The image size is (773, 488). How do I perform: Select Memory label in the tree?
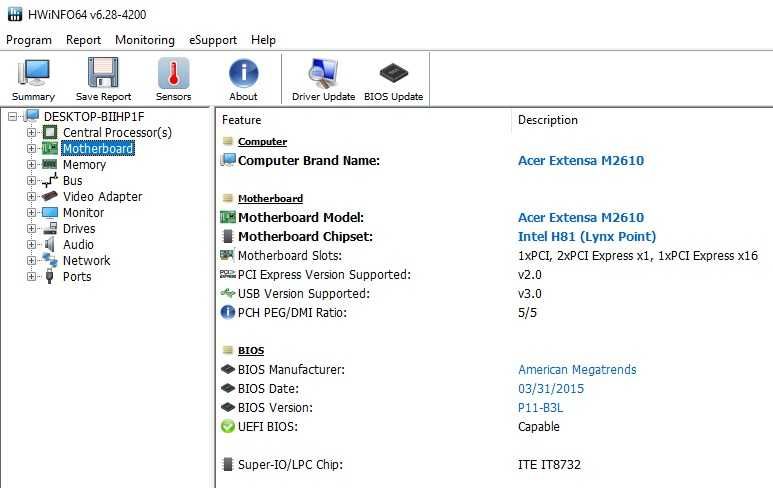[84, 165]
